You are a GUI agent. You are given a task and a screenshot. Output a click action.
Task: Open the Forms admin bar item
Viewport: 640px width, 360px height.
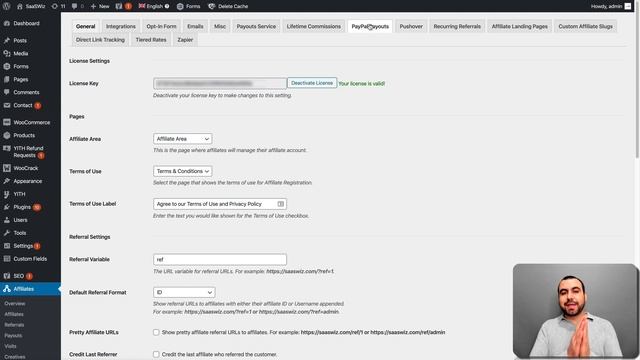[x=189, y=6]
